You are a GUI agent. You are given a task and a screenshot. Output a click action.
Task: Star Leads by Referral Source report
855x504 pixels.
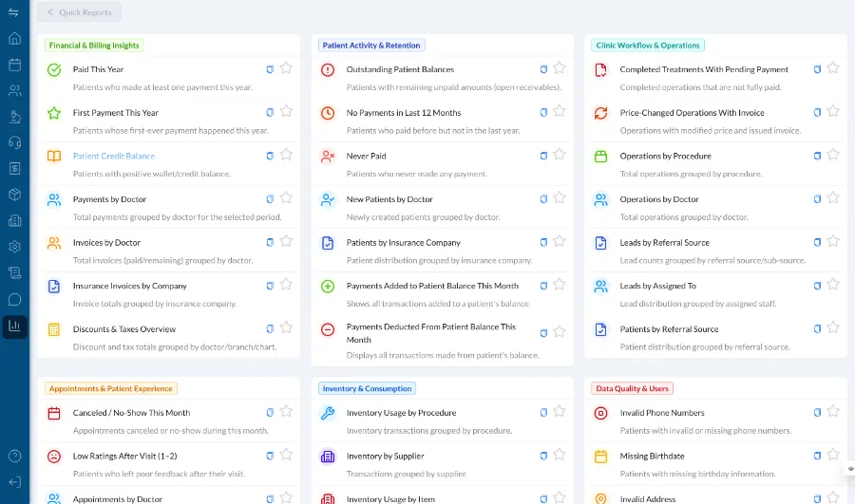click(x=833, y=241)
